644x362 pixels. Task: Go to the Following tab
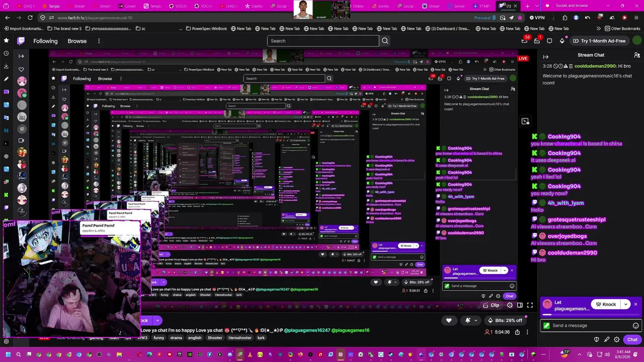(x=45, y=41)
